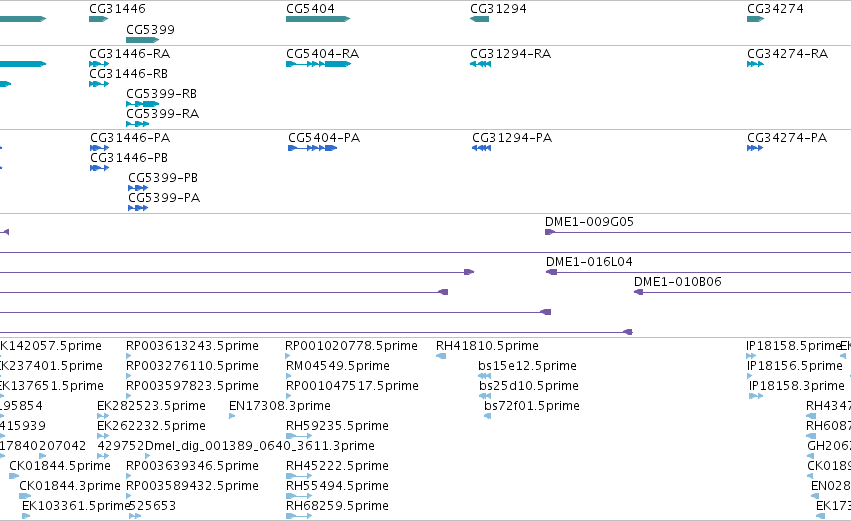
Task: Click the CG31294 gene glyph
Action: [479, 19]
